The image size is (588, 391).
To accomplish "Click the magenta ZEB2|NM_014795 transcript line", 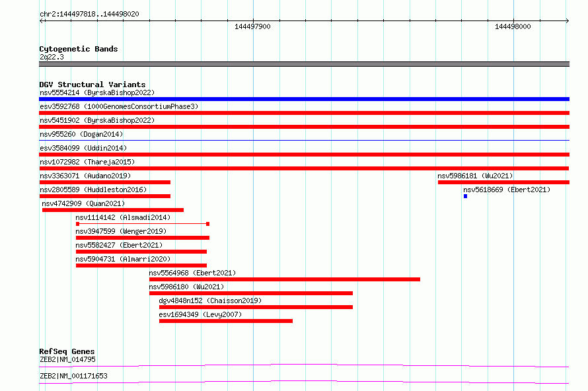I will pyautogui.click(x=304, y=365).
